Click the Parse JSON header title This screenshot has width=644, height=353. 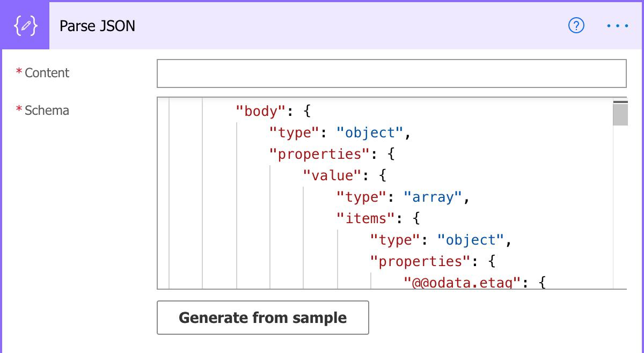[x=97, y=26]
